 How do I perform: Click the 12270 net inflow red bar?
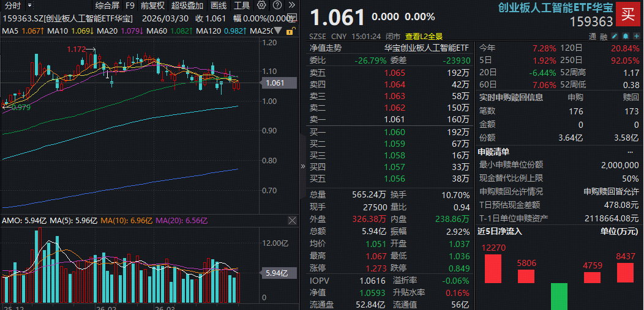point(493,268)
